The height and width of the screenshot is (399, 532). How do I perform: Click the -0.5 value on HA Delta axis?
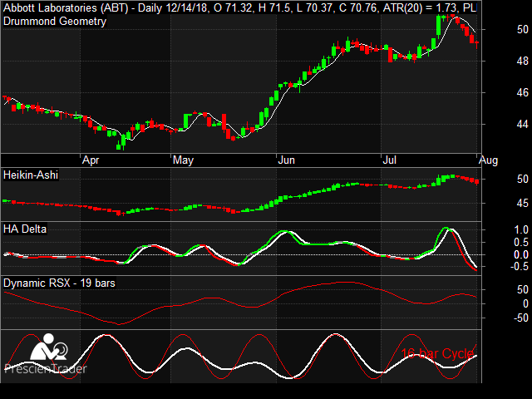click(x=519, y=267)
